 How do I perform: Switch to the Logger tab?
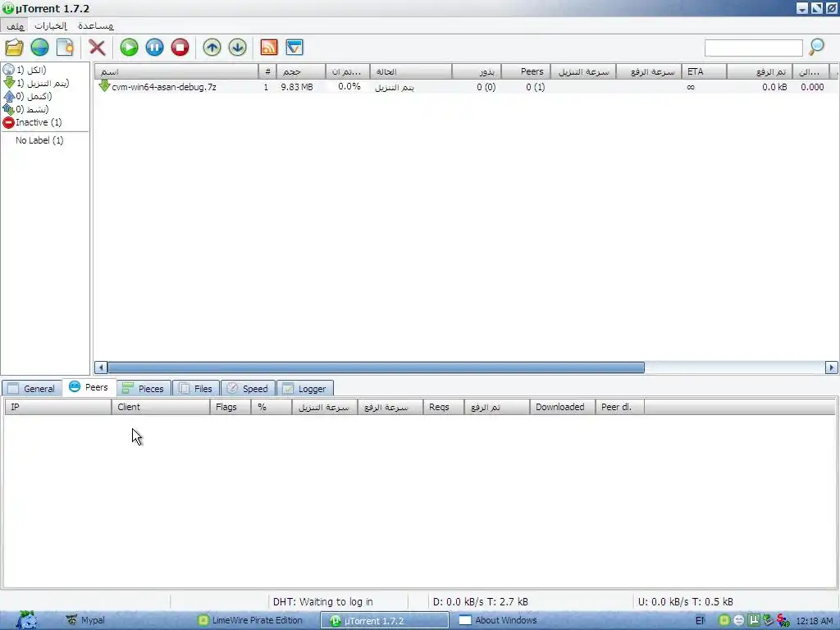coord(305,388)
